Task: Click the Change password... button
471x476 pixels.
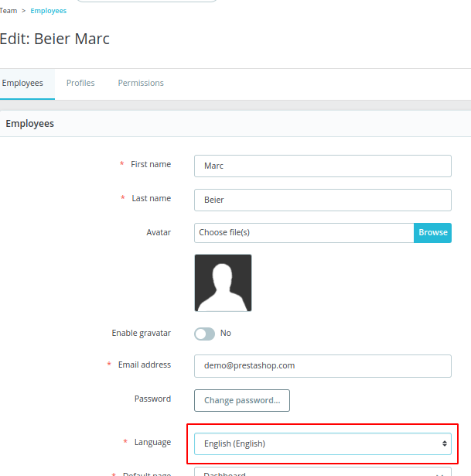Action: [242, 400]
